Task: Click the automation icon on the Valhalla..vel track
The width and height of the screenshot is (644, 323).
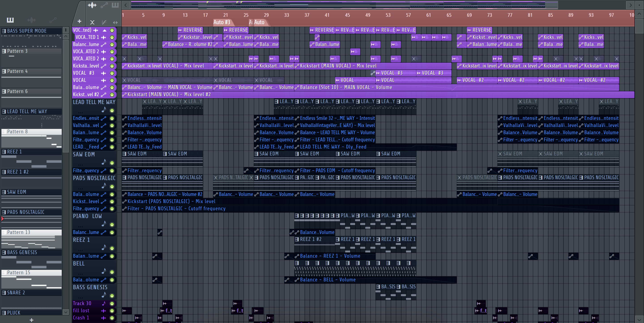Action: 104,125
